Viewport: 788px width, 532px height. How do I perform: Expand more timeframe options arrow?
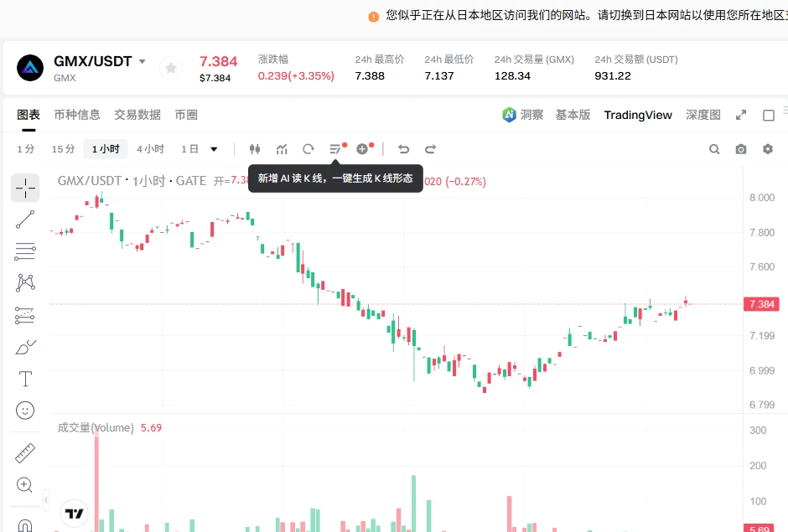[x=214, y=149]
